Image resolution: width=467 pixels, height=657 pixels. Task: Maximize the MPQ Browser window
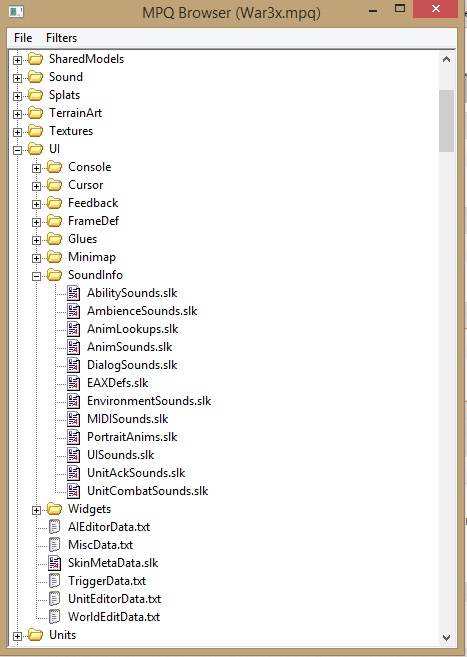[400, 8]
